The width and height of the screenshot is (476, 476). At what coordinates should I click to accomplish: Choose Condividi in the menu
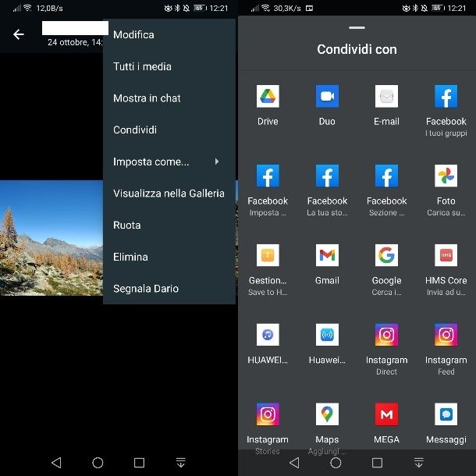click(169, 130)
